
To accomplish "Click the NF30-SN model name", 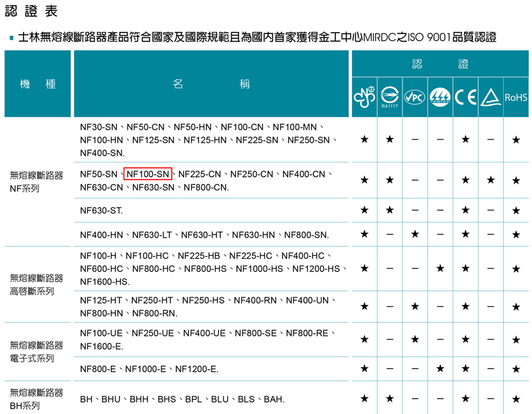I will coord(99,128).
